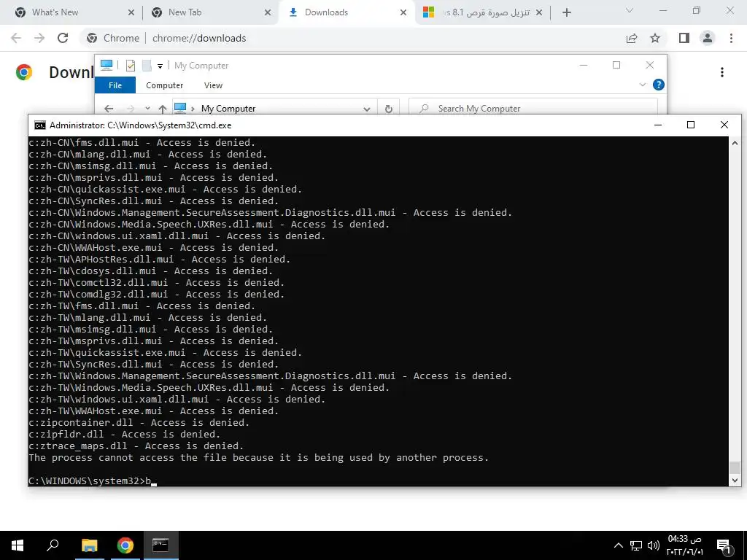Screen dimensions: 747x560
Task: Open File Explorer from taskbar
Action: coord(89,545)
